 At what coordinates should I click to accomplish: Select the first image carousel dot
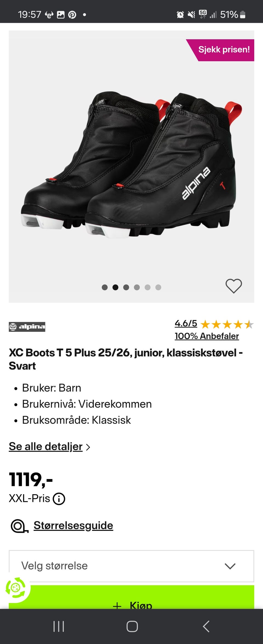click(x=105, y=287)
